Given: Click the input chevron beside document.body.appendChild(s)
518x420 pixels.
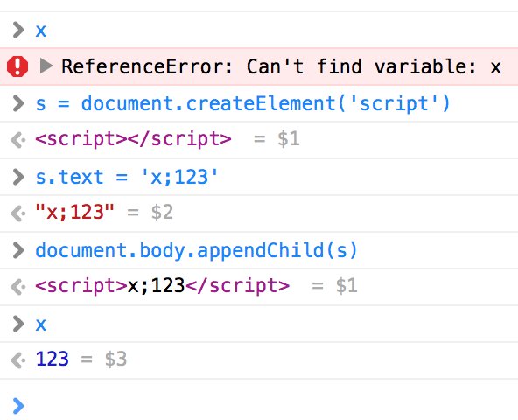Looking at the screenshot, I should [x=18, y=250].
